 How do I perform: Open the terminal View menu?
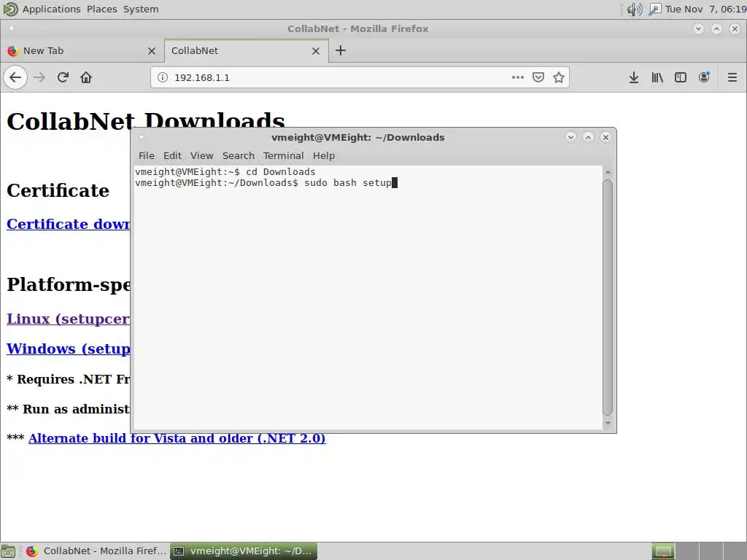pos(201,156)
